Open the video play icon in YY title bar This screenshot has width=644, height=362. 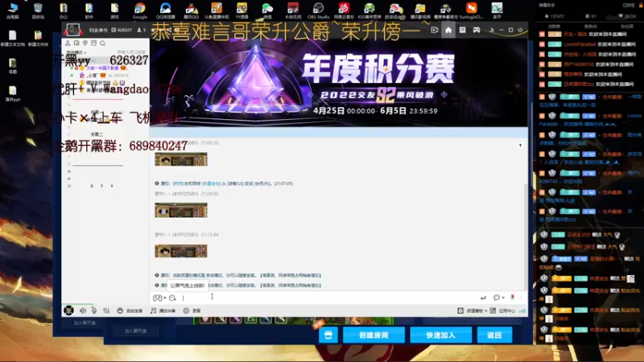tap(435, 30)
